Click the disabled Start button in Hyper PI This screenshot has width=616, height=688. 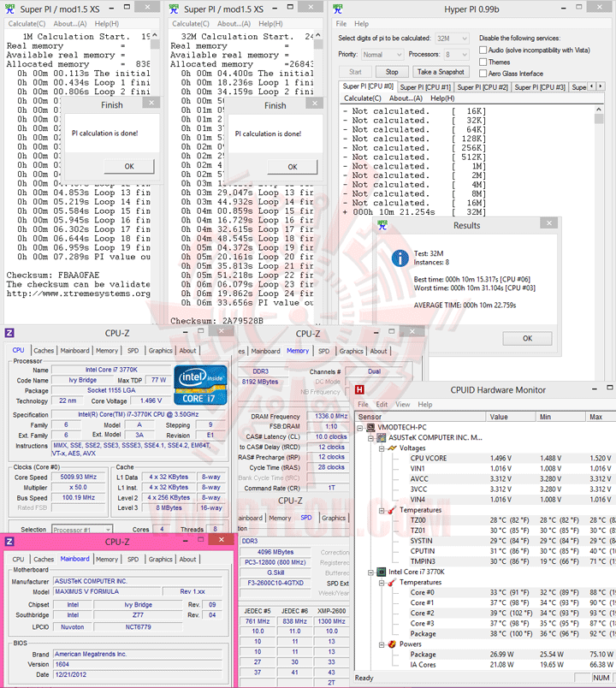point(355,72)
